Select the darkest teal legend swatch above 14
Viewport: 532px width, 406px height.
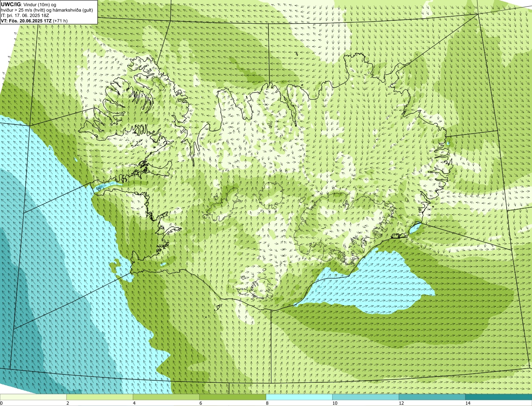(499, 397)
